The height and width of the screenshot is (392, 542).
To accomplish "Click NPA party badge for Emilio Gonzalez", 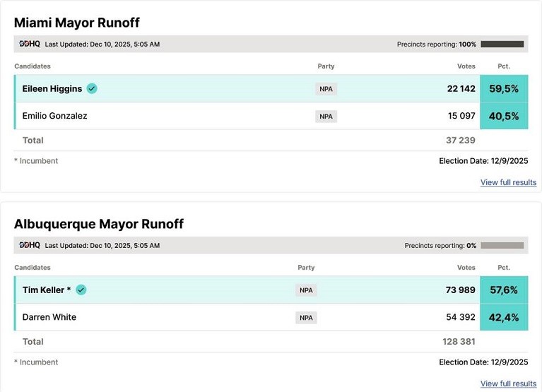I will pos(326,116).
